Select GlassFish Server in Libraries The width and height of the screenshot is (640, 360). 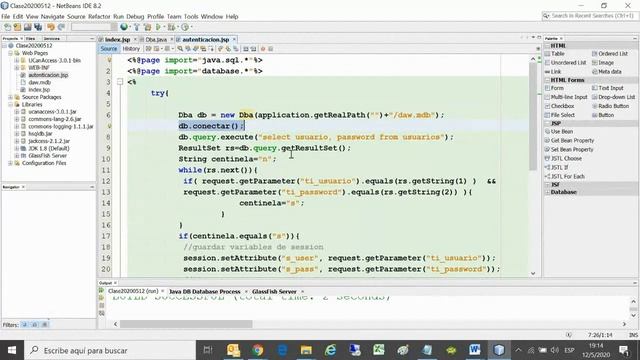coord(47,156)
